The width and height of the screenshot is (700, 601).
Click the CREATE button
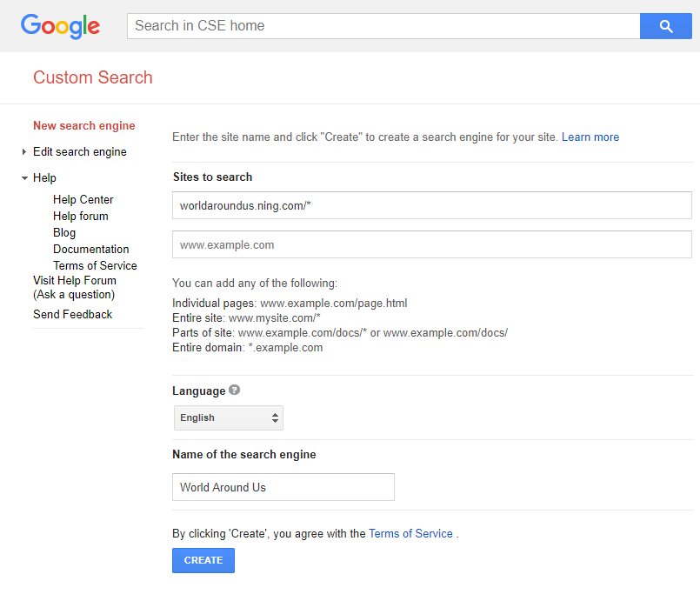(x=203, y=560)
